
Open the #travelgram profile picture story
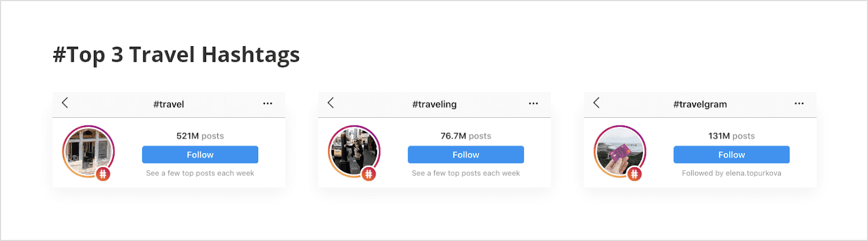(x=620, y=151)
